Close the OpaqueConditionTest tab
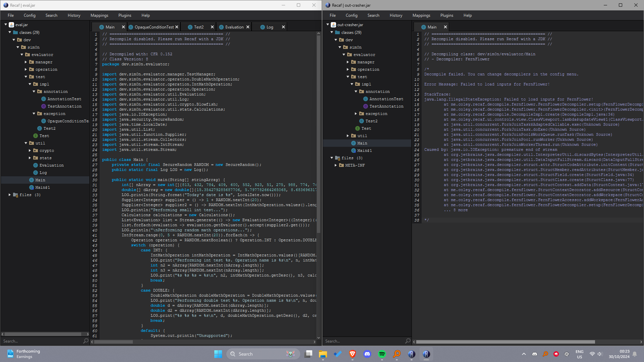Viewport: 644px width, 362px height. coord(177,27)
